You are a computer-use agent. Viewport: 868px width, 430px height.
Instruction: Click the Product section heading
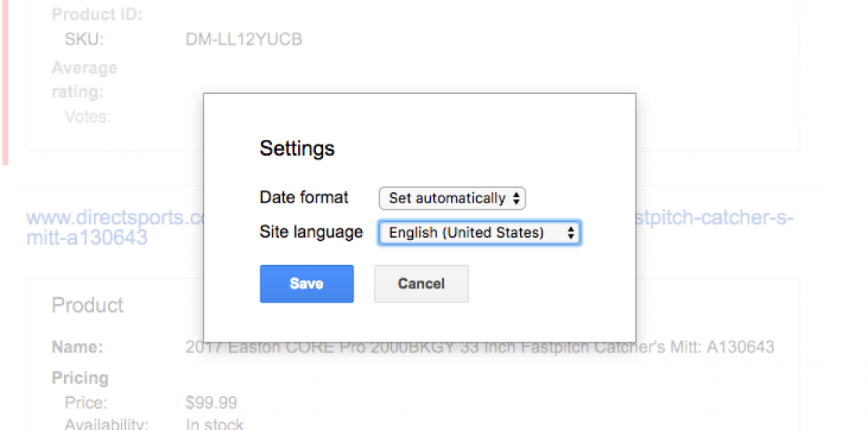click(x=88, y=305)
